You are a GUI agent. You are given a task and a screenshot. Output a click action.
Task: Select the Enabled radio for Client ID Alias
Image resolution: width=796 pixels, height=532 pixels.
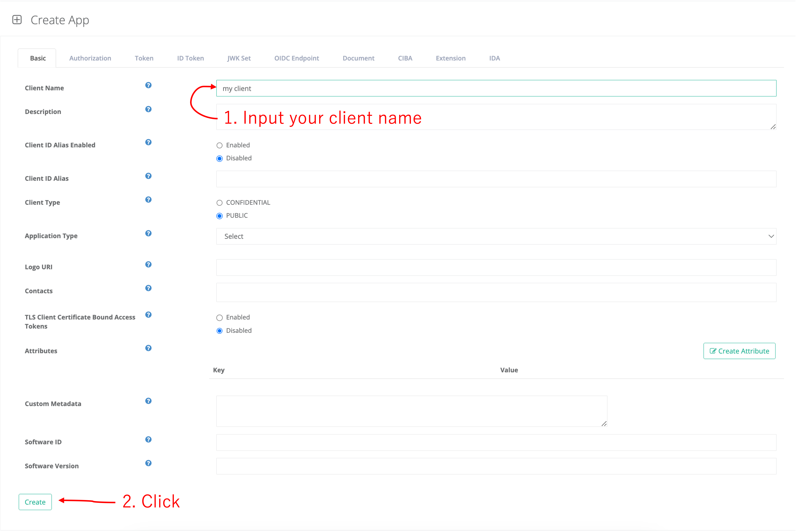[x=220, y=146]
